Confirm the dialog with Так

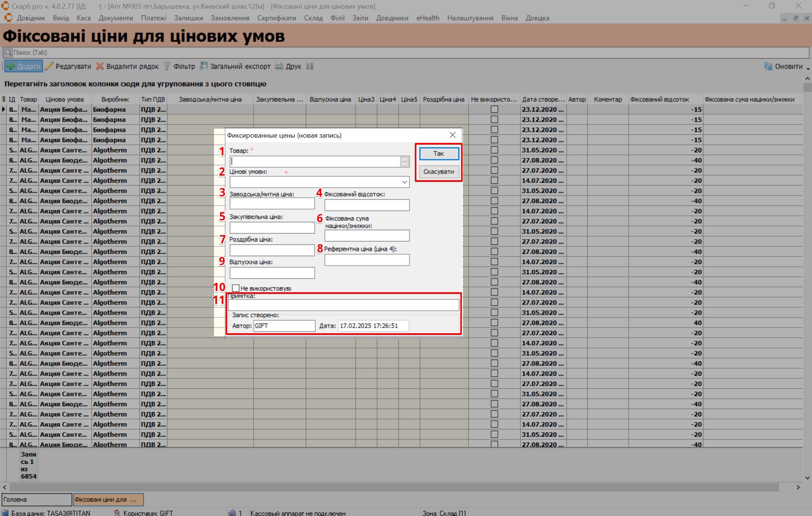click(x=439, y=153)
